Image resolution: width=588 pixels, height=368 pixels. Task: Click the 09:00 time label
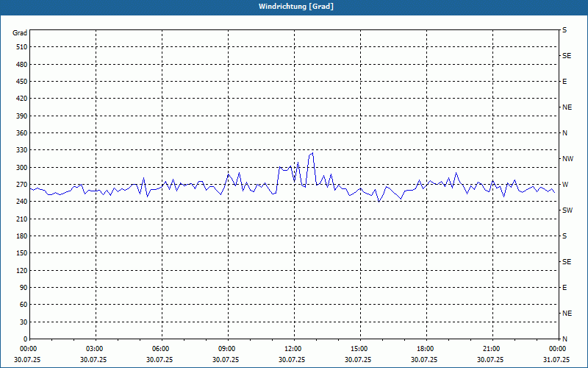(x=226, y=349)
